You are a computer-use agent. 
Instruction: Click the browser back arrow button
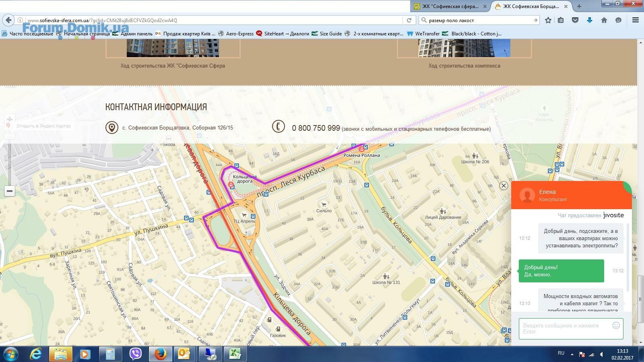[8, 20]
